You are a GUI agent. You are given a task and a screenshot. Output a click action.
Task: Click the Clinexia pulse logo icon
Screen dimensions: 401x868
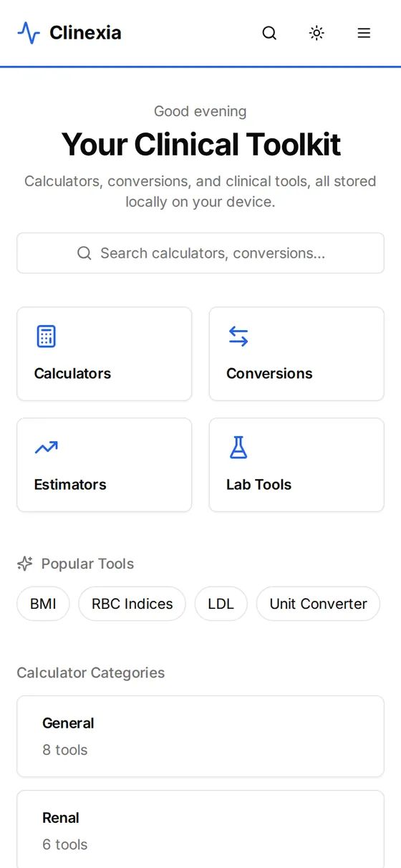[x=29, y=33]
